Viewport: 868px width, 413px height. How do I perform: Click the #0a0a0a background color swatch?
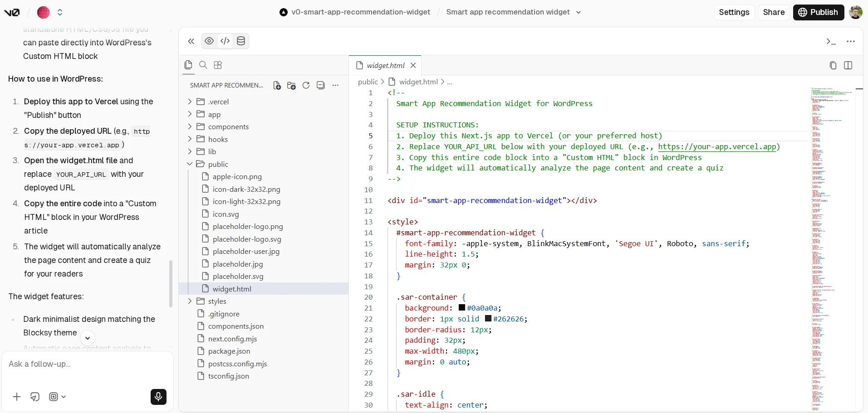[462, 308]
